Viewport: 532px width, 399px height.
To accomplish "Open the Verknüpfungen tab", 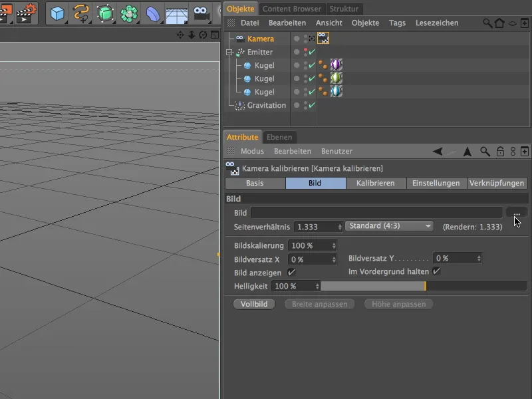I will coord(497,184).
